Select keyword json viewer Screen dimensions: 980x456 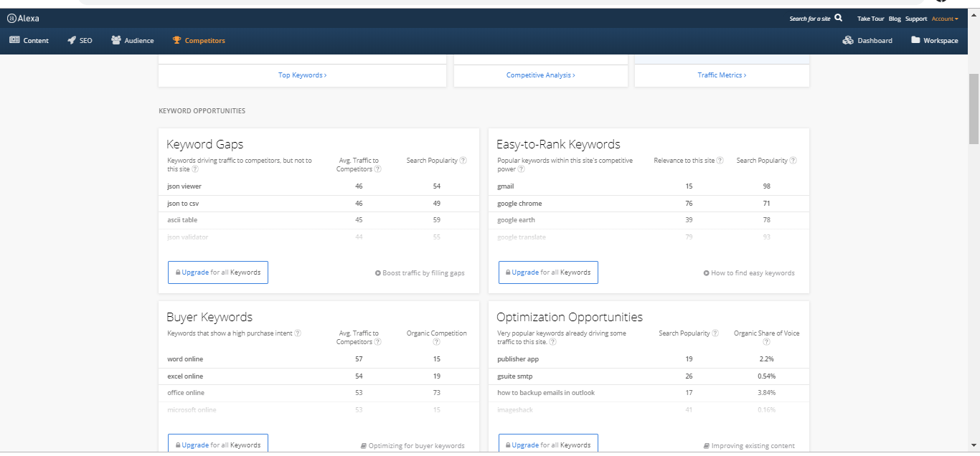pos(184,186)
